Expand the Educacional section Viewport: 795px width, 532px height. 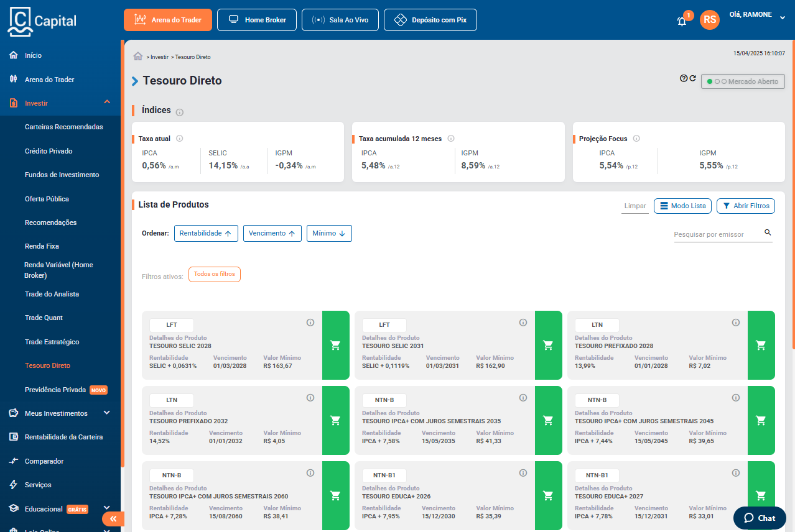pos(106,508)
